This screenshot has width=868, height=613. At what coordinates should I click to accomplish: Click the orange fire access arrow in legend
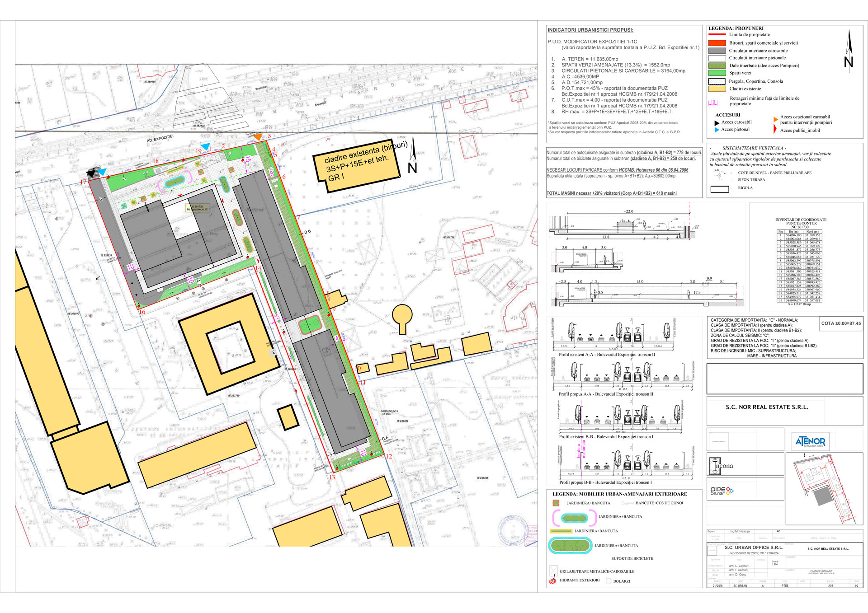(x=776, y=119)
